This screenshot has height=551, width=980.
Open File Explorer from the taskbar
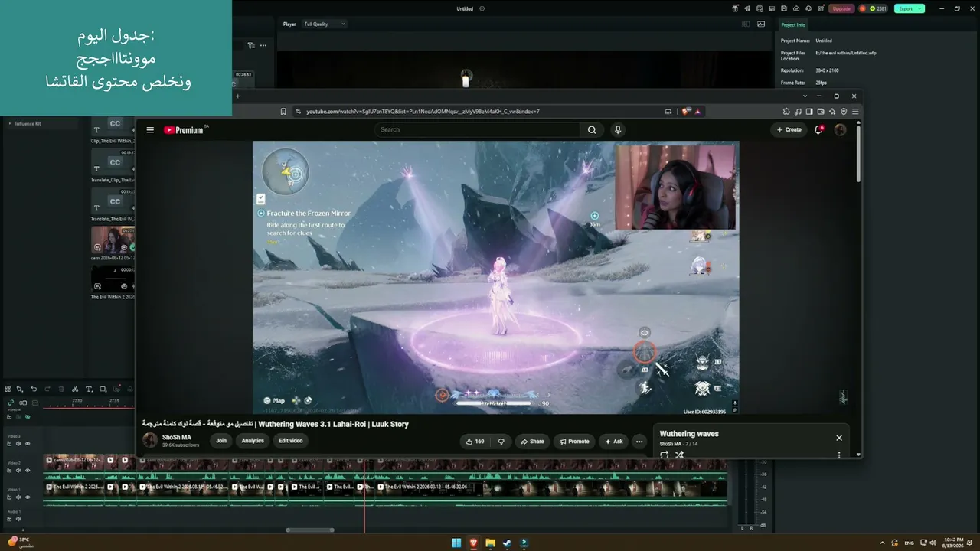490,543
